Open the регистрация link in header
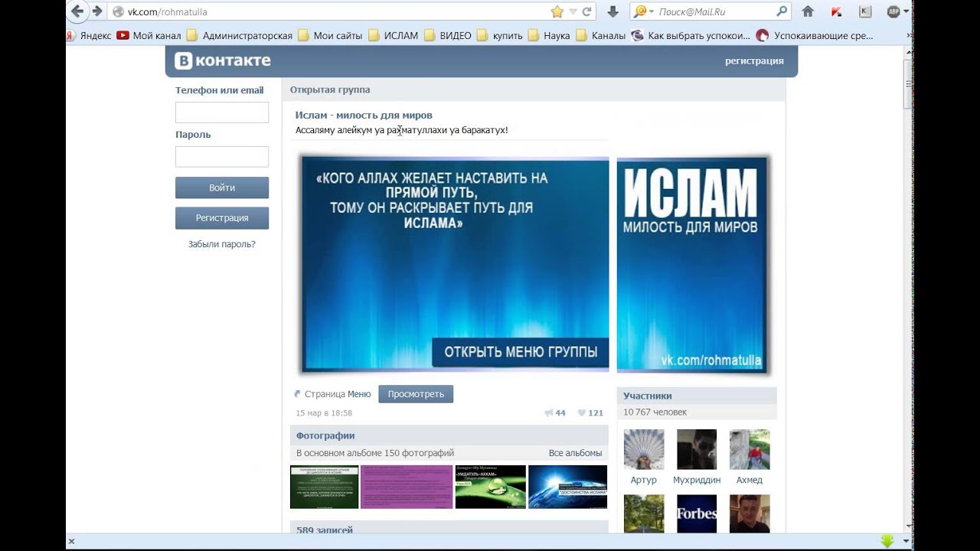This screenshot has height=551, width=980. (x=754, y=60)
